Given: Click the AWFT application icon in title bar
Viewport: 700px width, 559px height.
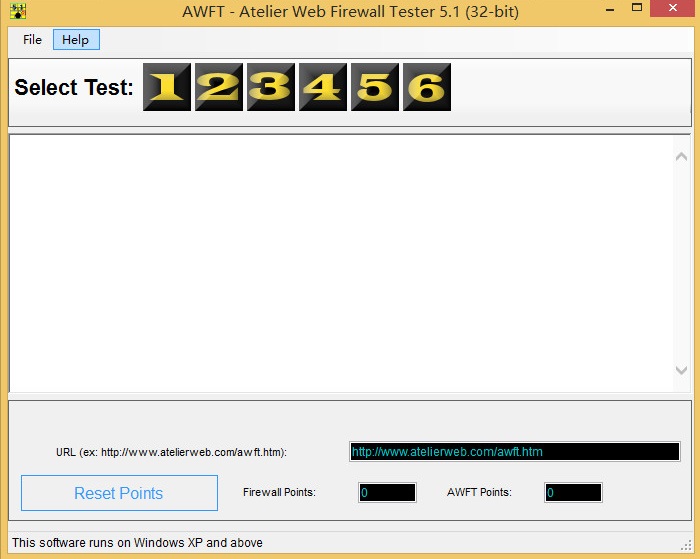Looking at the screenshot, I should point(18,11).
